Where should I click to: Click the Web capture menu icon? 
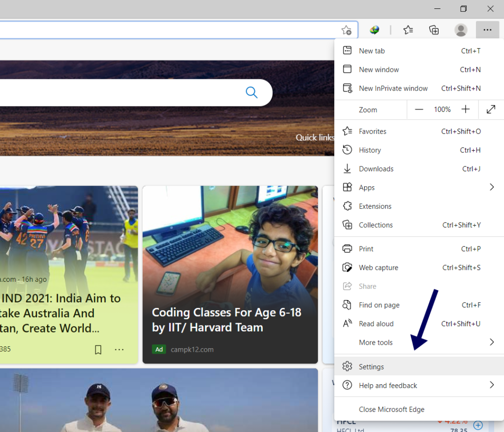click(347, 267)
